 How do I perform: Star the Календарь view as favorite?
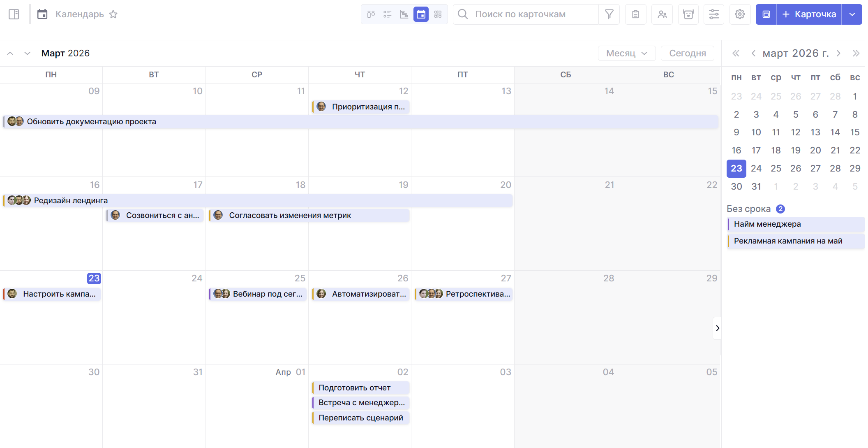coord(113,14)
